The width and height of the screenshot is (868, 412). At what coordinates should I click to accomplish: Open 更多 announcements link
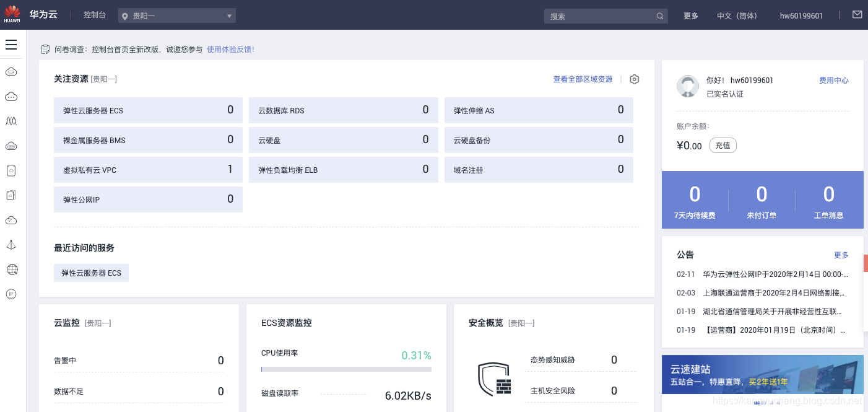[841, 255]
